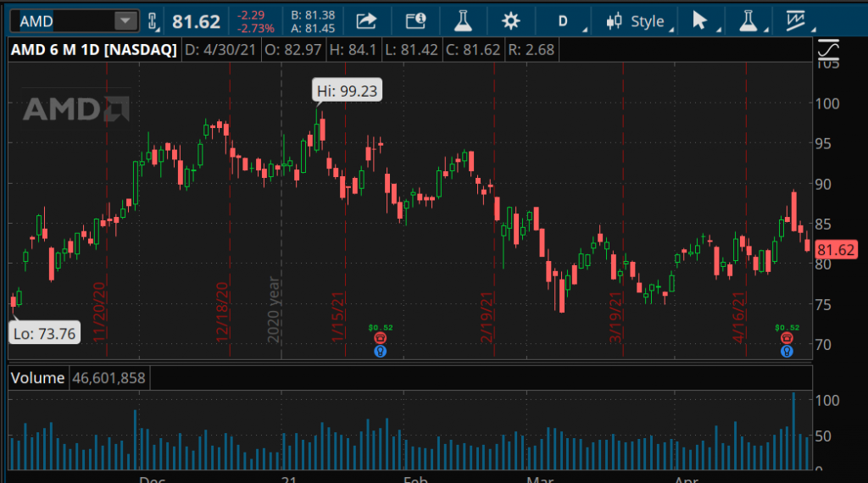Click the $0.52 earnings label near Feb
868x483 pixels.
click(381, 328)
